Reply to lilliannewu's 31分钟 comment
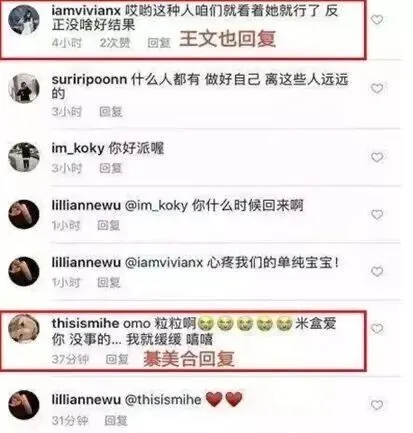This screenshot has width=413, height=433. pos(116,421)
